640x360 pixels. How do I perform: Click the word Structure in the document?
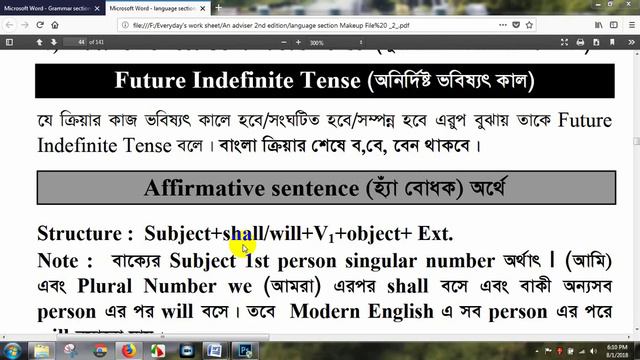(80, 233)
